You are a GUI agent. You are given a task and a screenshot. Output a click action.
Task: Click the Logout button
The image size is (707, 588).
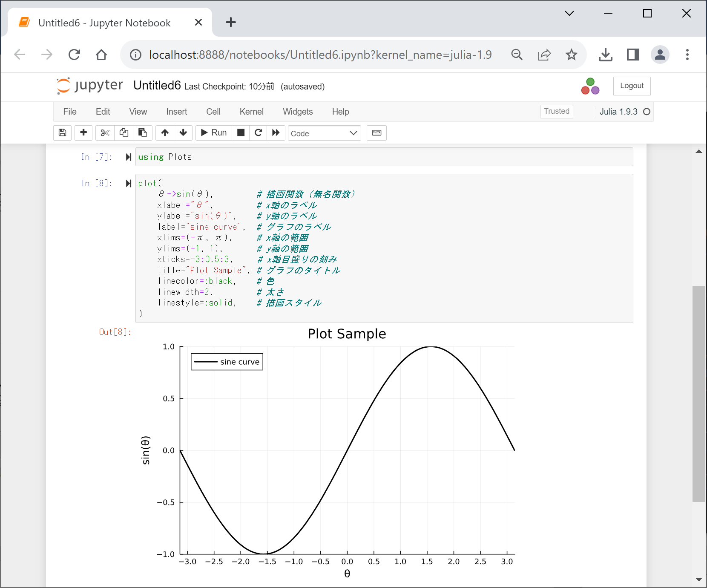632,86
